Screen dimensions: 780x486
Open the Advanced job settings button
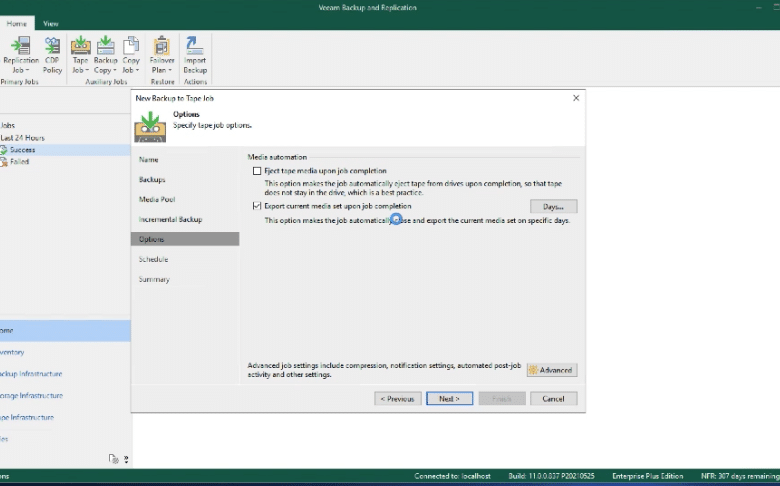(552, 370)
